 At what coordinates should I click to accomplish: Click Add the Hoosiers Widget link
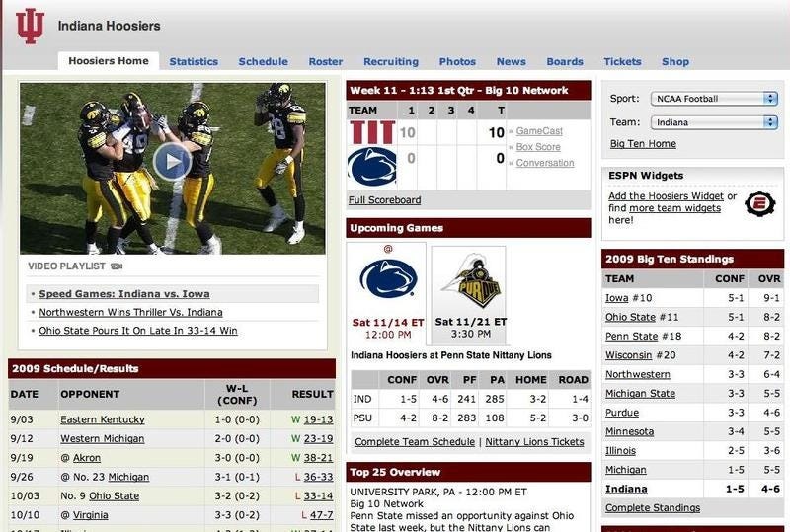[x=666, y=196]
